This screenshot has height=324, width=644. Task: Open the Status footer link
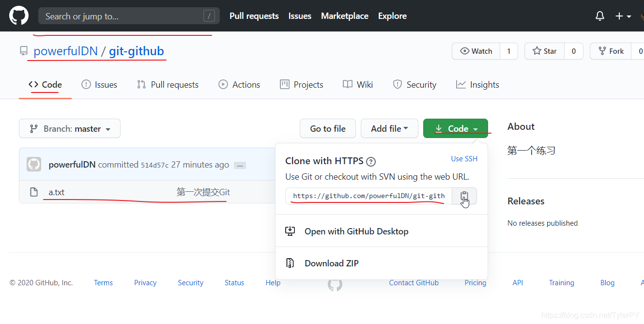click(x=234, y=283)
